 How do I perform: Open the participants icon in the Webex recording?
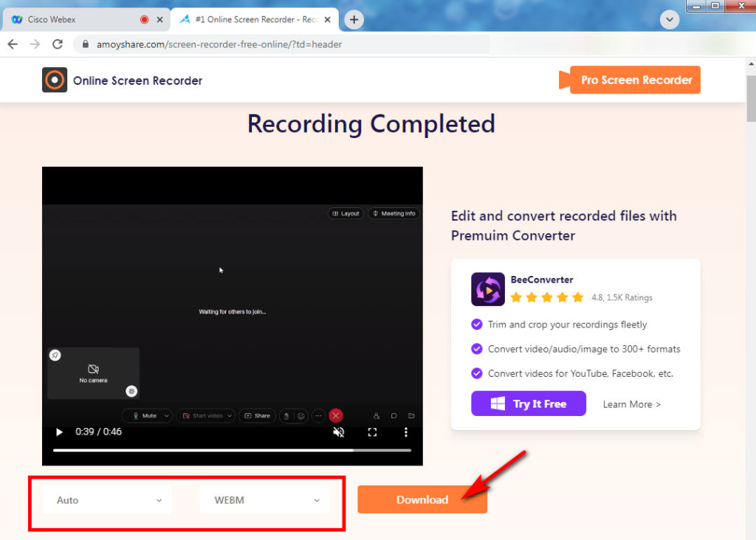pos(377,416)
